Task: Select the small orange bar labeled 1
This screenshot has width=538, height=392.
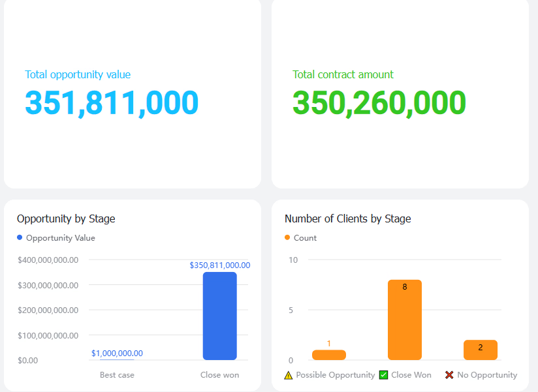Action: 328,355
